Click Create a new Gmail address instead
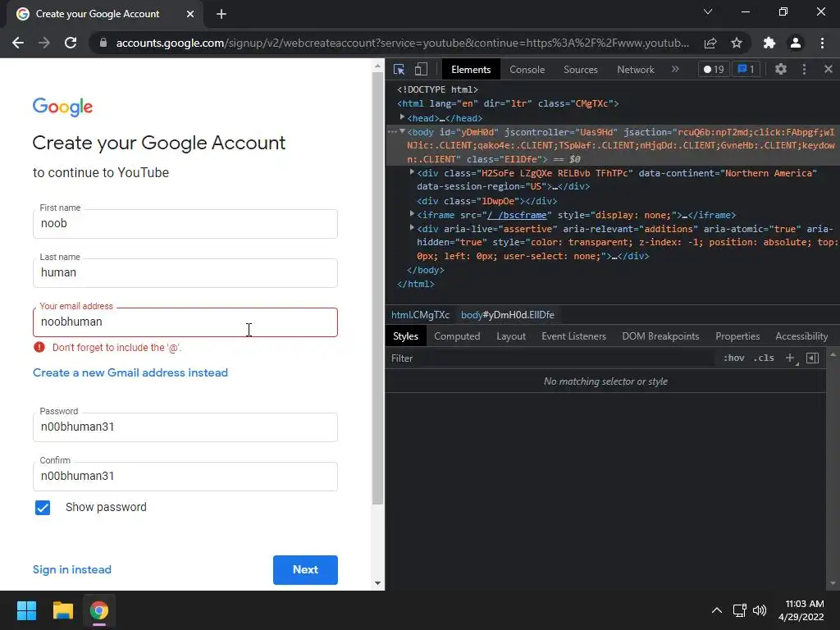Screen dimensions: 840x630 (130, 373)
